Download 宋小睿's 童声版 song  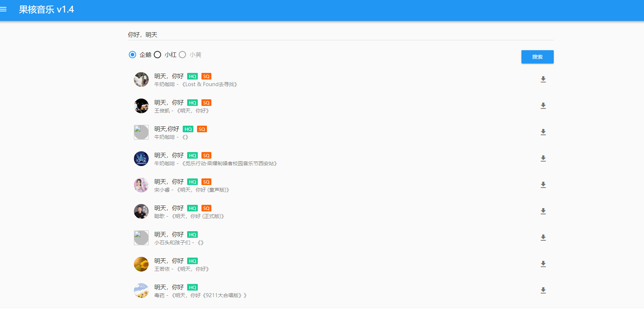point(543,185)
